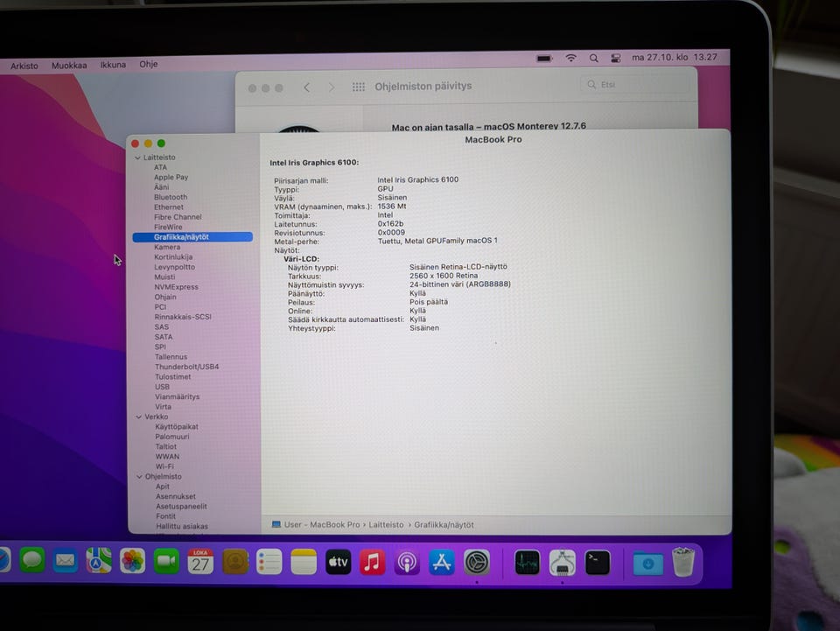Open Photos app in the Dock
This screenshot has width=840, height=631.
point(132,561)
